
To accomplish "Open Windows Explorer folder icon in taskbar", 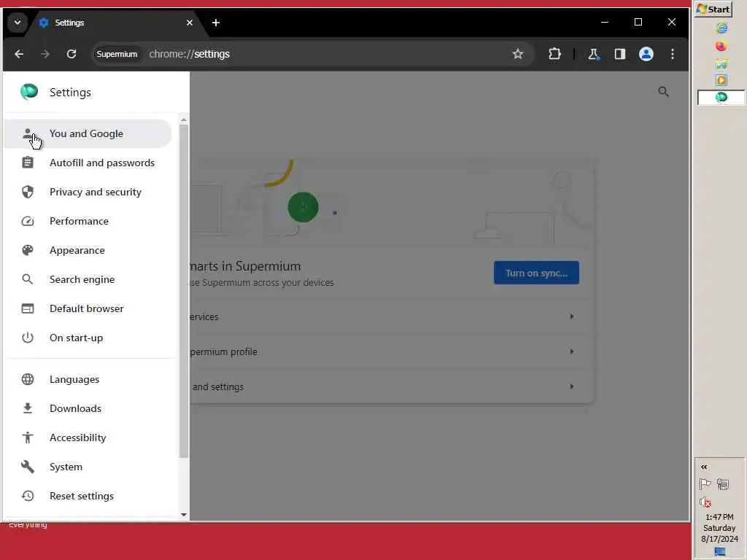I will (721, 63).
